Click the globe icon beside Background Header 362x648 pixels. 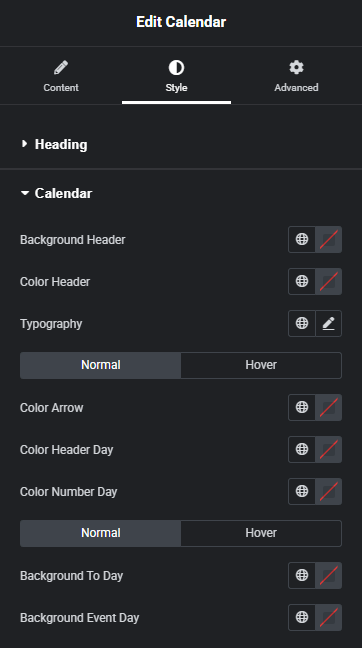(302, 239)
